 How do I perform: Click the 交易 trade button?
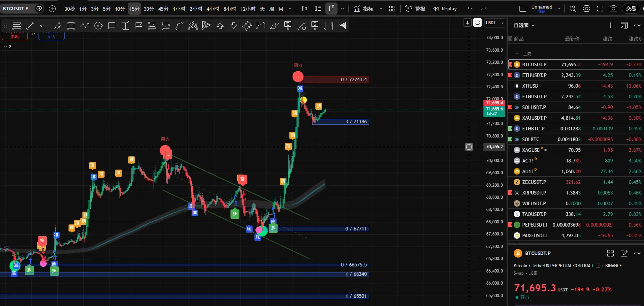pos(631,9)
